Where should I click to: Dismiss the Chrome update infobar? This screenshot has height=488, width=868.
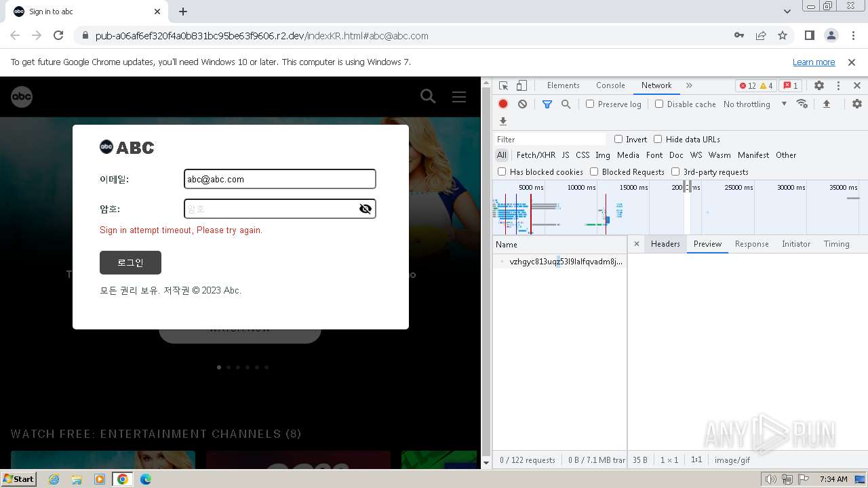click(852, 62)
